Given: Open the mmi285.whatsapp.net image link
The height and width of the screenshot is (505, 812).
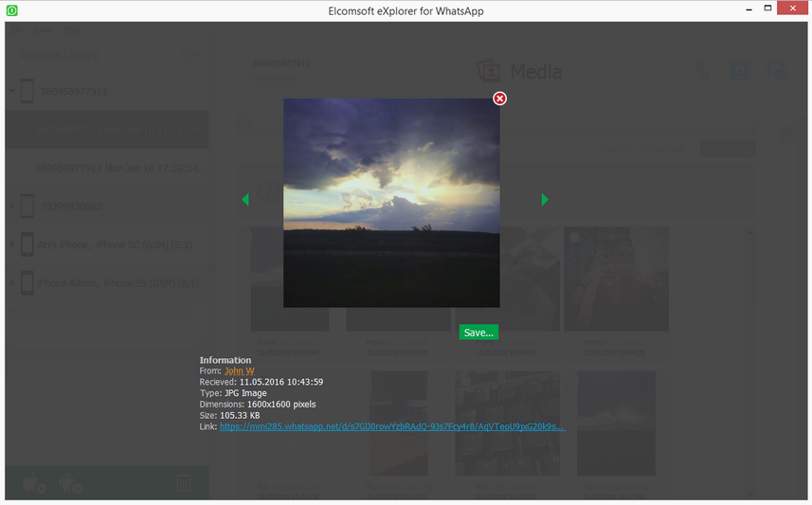Looking at the screenshot, I should point(392,426).
